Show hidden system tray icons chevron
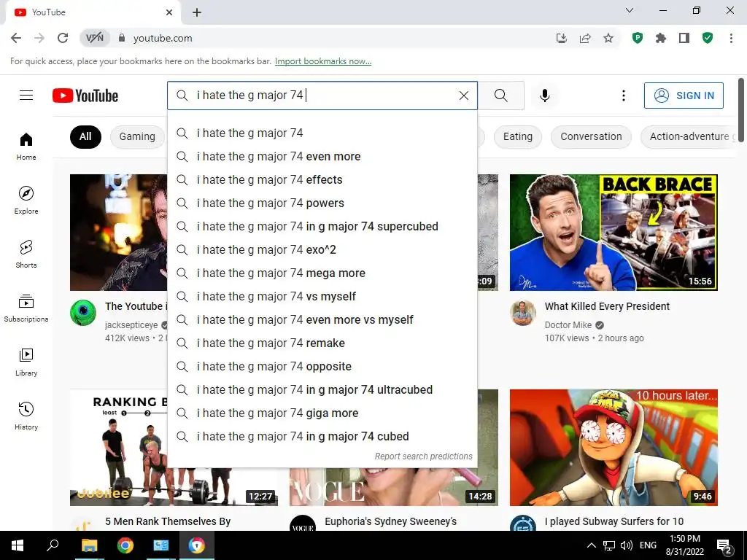 coord(591,545)
